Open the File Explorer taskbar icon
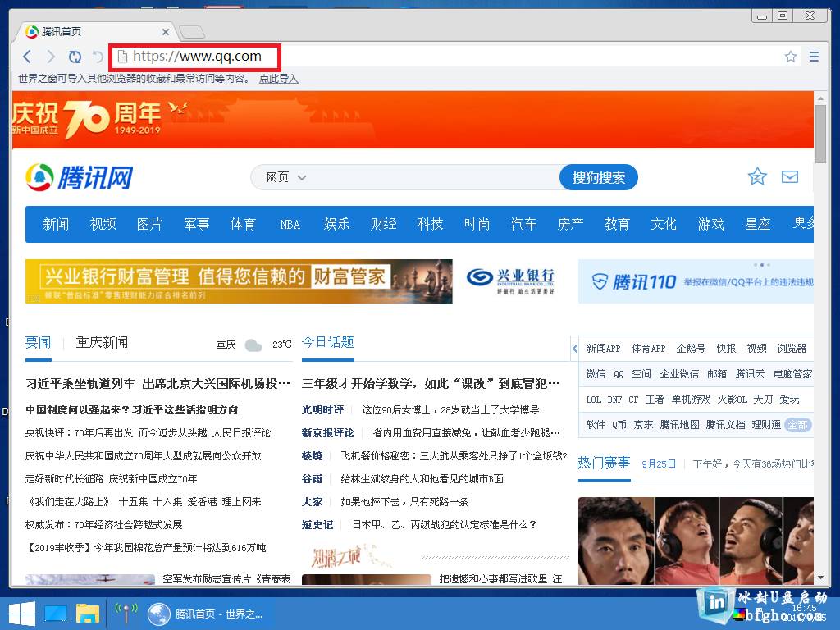The width and height of the screenshot is (840, 630). click(x=87, y=614)
